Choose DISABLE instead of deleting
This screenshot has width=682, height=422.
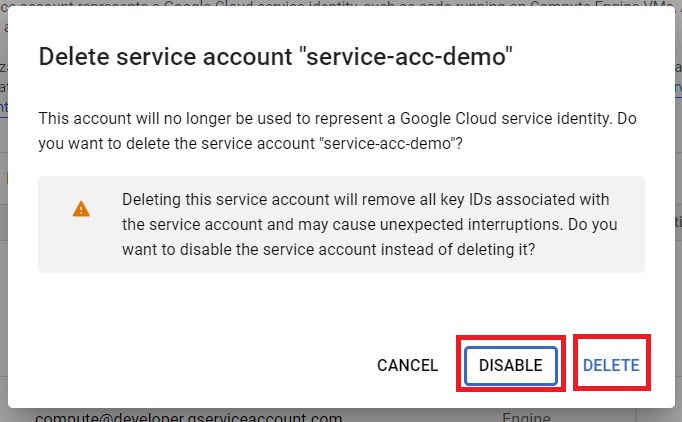[511, 365]
